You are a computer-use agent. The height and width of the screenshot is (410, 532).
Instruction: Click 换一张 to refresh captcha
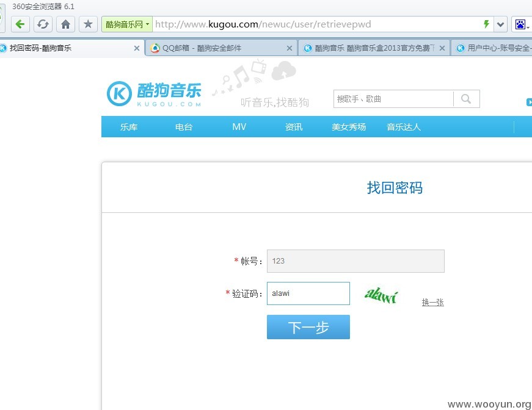pyautogui.click(x=433, y=302)
